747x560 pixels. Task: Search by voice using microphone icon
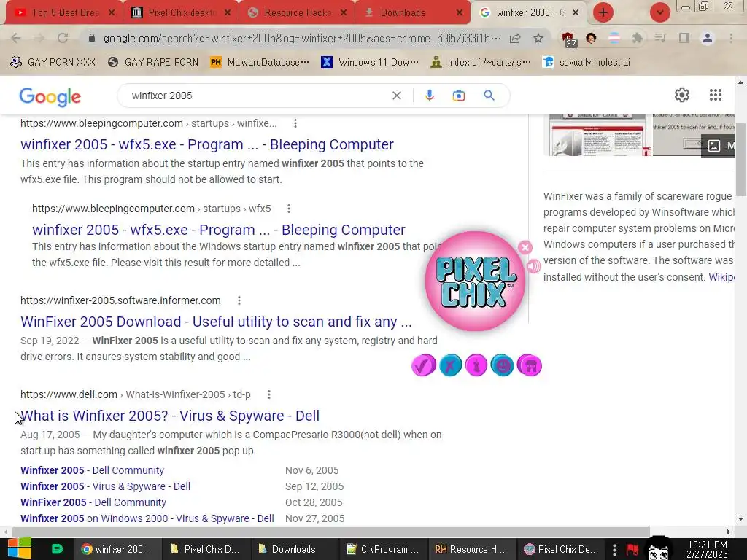pos(429,96)
